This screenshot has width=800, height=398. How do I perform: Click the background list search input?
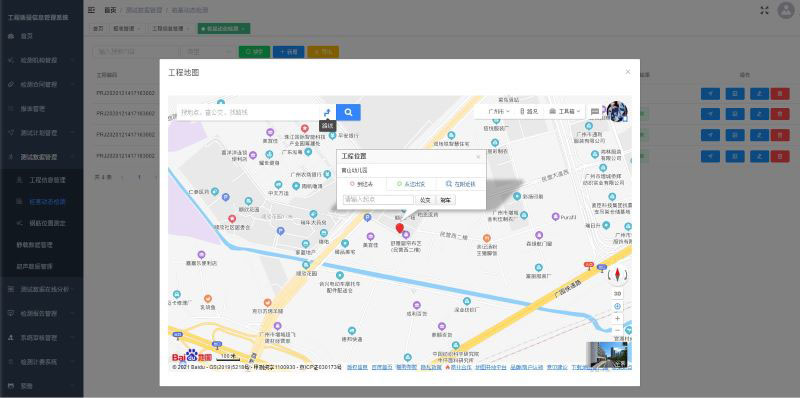point(136,52)
